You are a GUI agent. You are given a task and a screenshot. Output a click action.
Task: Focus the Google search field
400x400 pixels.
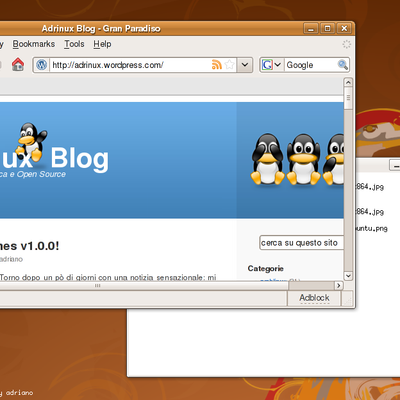(x=311, y=65)
